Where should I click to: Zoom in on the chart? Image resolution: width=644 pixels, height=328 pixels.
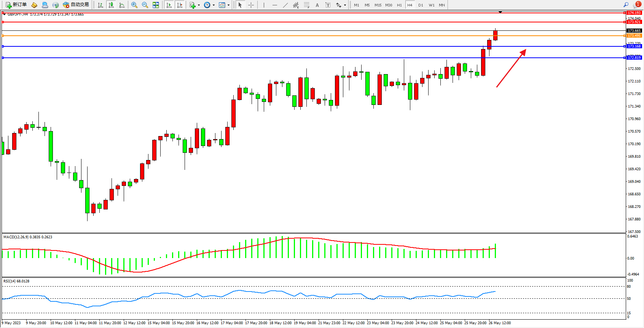(134, 5)
